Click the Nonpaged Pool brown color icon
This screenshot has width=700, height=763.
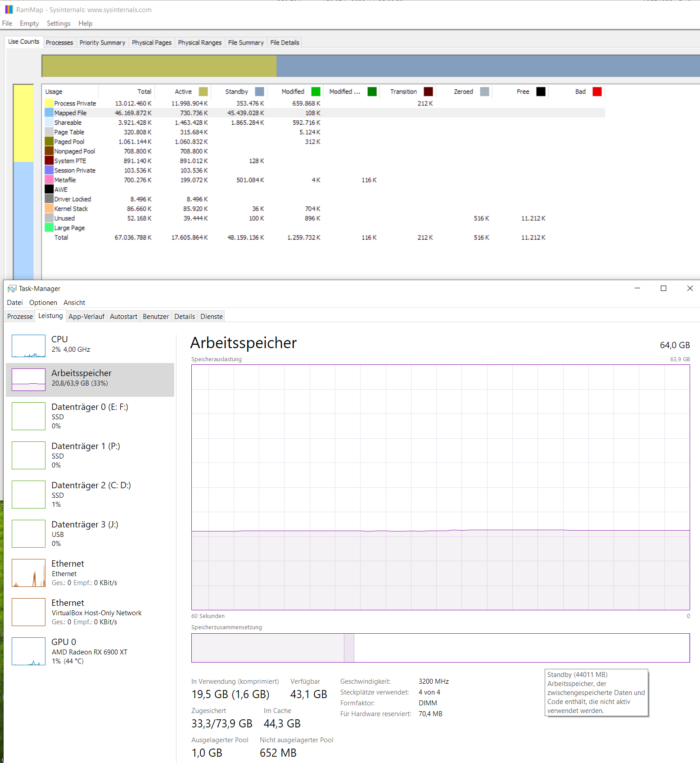click(49, 151)
